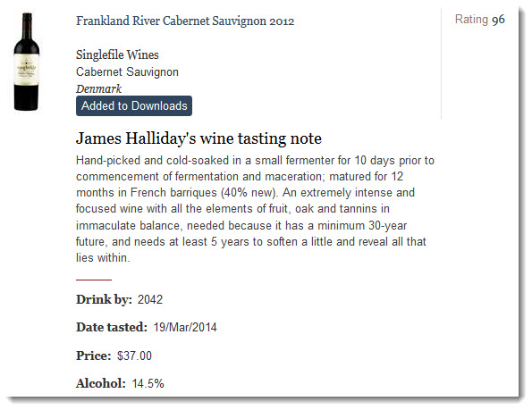Select the 2042 drink by year
532x410 pixels.
click(x=150, y=299)
